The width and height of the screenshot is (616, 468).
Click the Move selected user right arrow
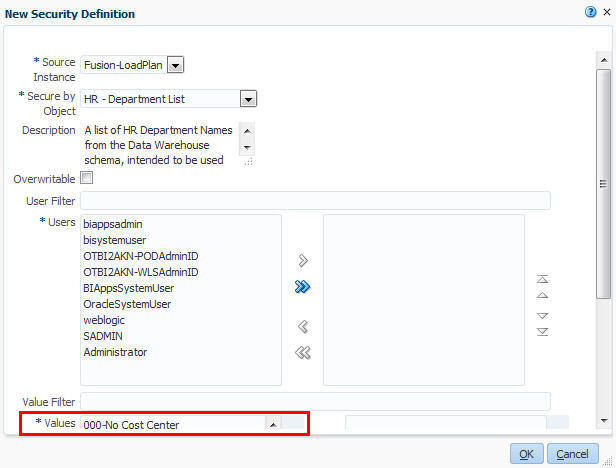click(303, 261)
